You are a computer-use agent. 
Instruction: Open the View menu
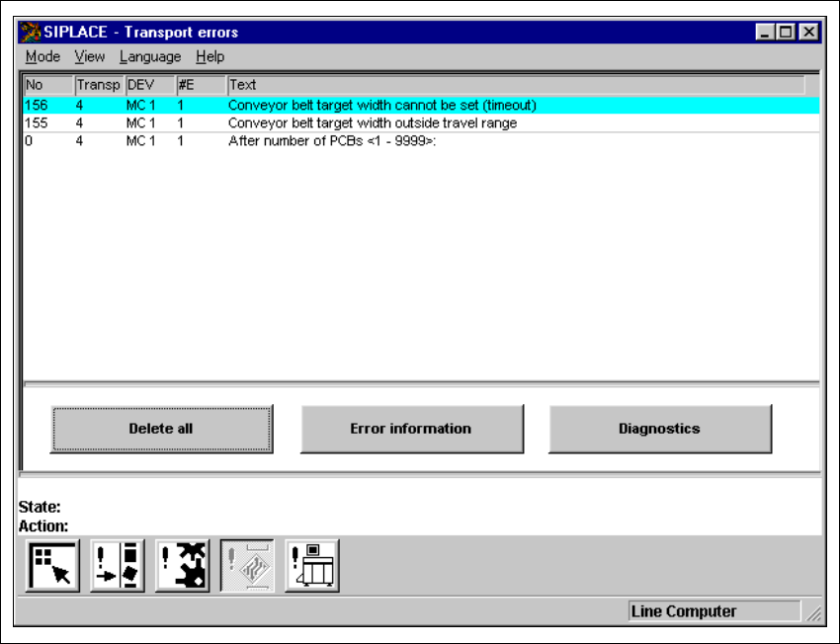click(x=90, y=56)
